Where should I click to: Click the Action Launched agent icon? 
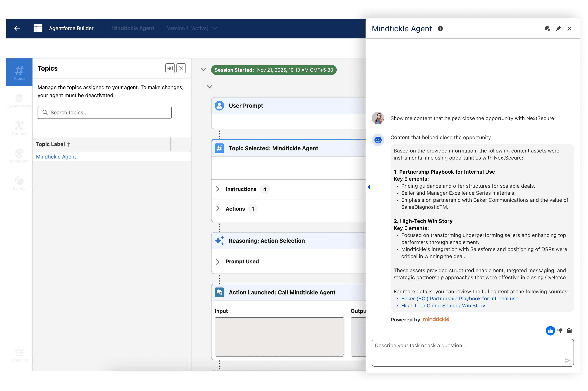[219, 292]
